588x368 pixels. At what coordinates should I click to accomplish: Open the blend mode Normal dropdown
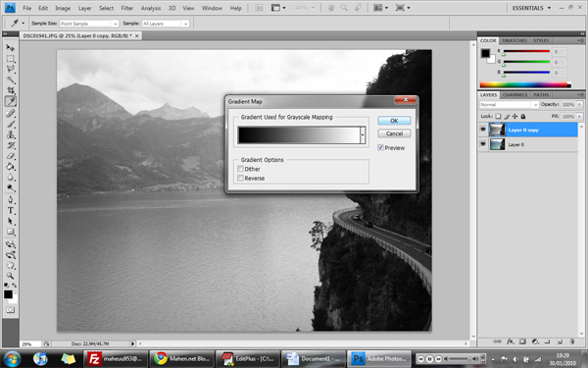tap(509, 105)
